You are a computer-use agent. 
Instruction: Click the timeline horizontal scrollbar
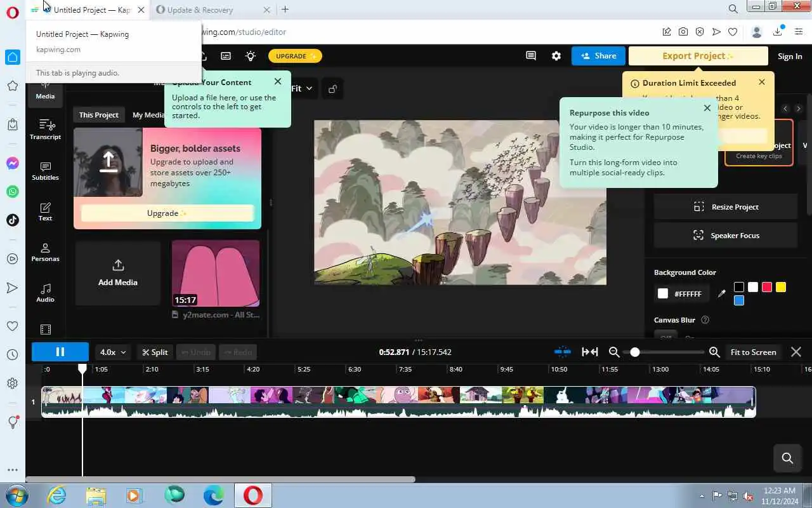click(x=220, y=479)
